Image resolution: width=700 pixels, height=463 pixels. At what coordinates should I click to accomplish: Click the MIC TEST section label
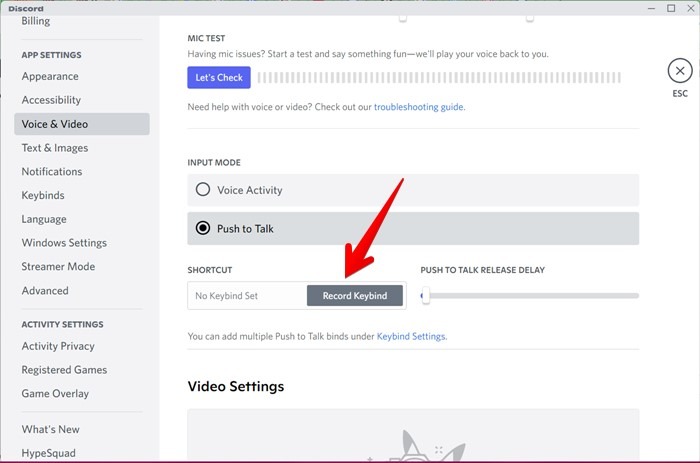tap(206, 38)
